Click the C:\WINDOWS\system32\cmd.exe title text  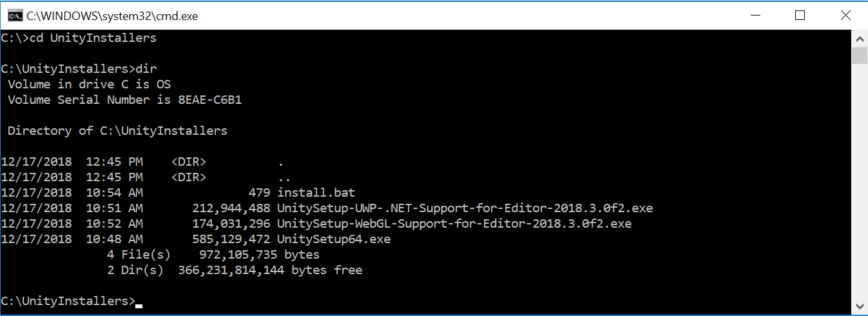coord(112,16)
